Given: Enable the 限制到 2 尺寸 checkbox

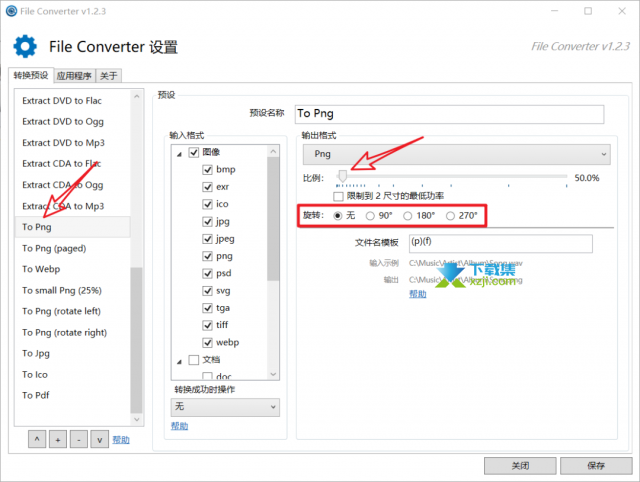Looking at the screenshot, I should (x=338, y=196).
